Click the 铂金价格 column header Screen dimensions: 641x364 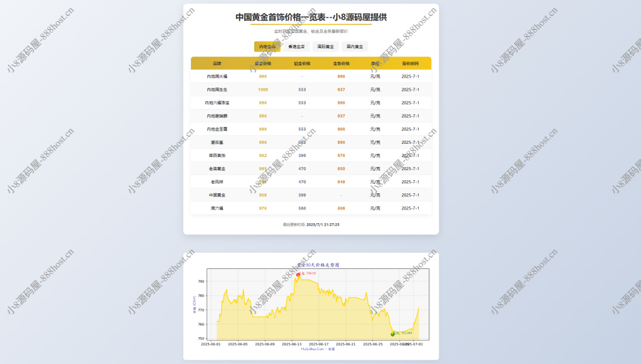[x=302, y=63]
